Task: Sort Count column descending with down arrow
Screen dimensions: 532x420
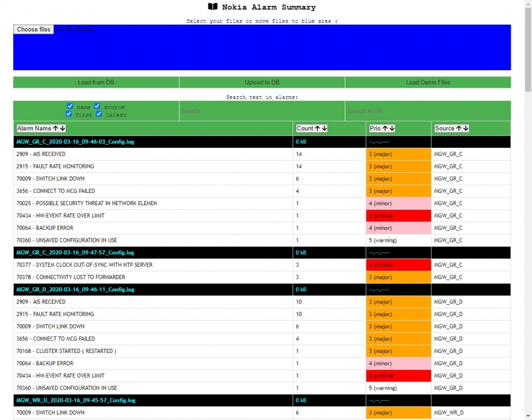Action: (x=325, y=129)
